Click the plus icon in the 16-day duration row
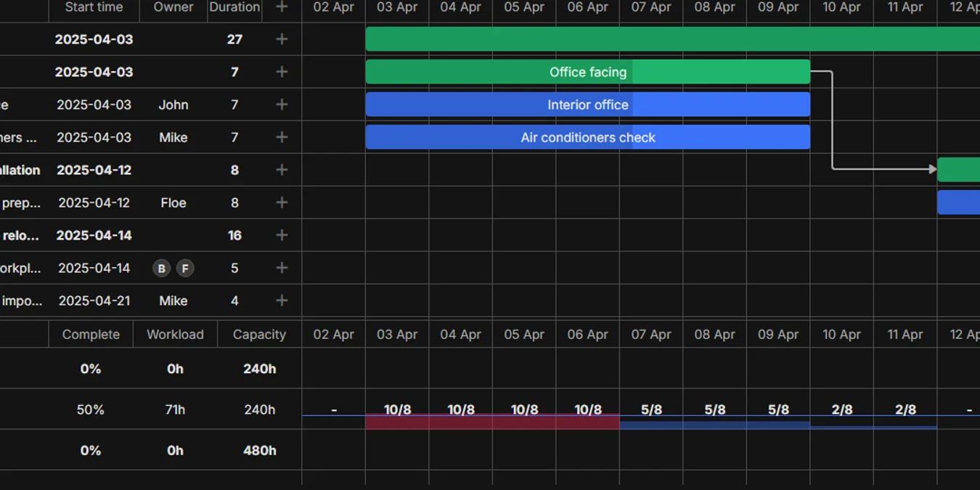This screenshot has width=980, height=490. click(x=282, y=235)
